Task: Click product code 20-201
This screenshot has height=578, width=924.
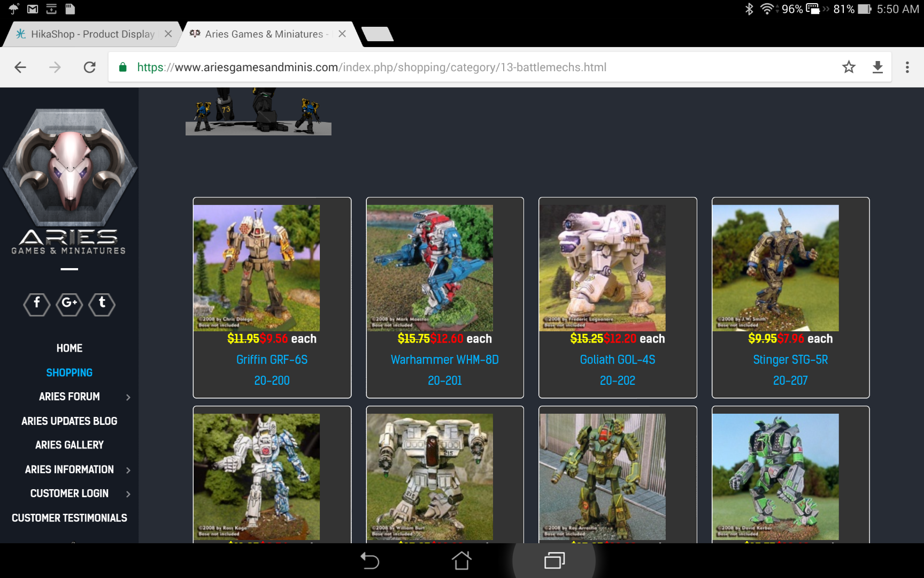Action: coord(445,381)
